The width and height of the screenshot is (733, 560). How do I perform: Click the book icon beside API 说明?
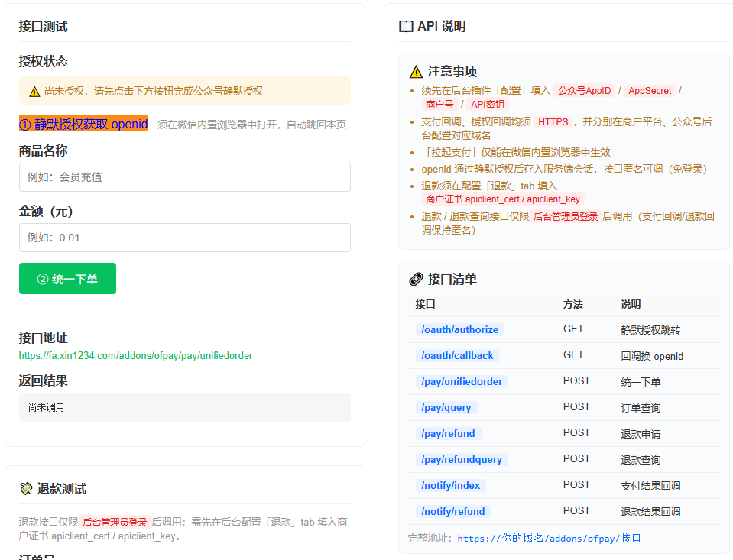tap(406, 26)
